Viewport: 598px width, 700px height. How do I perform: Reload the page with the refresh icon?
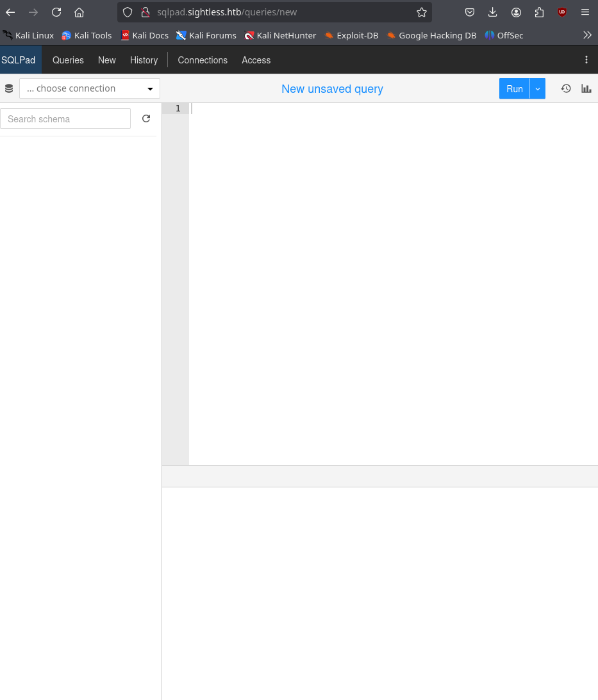pos(56,13)
